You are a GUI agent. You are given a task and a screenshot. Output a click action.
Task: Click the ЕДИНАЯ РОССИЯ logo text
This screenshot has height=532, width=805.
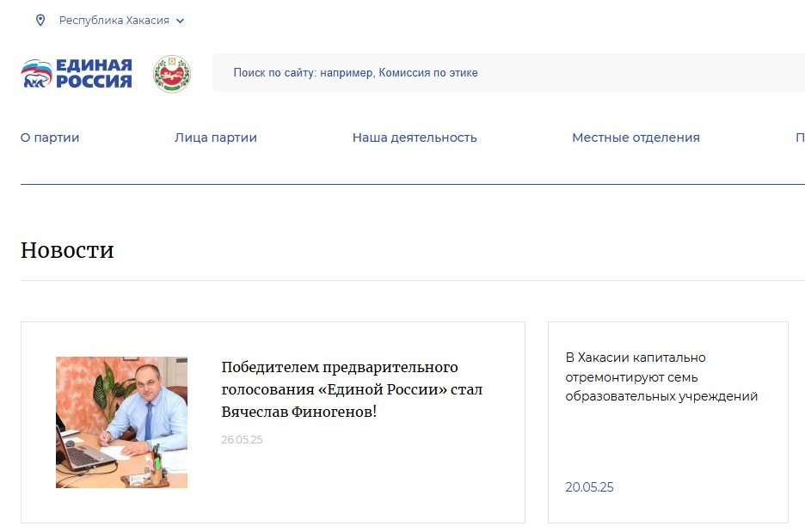(x=94, y=74)
